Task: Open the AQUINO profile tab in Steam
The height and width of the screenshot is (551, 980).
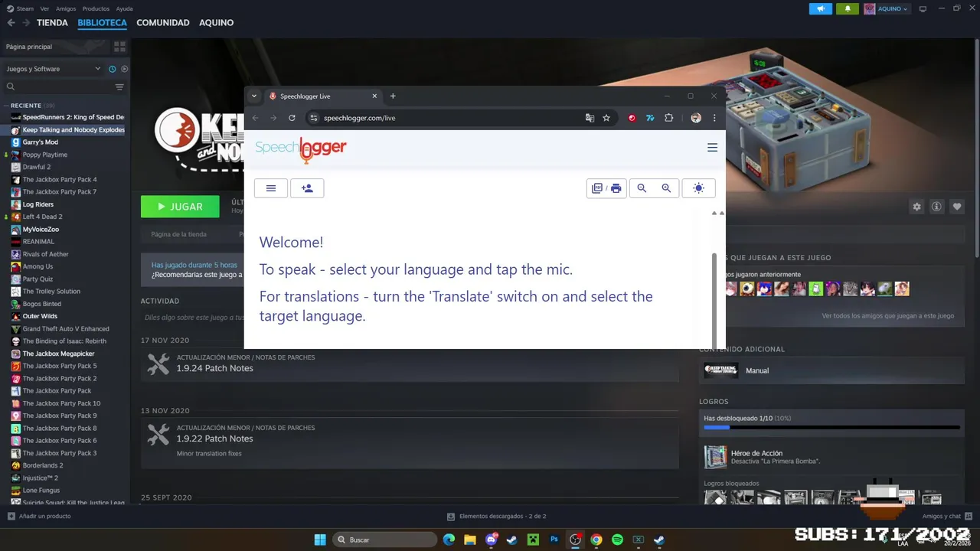Action: tap(216, 23)
